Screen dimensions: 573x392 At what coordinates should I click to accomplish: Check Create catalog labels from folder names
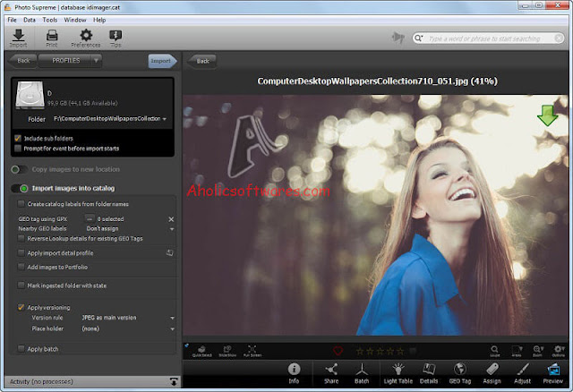click(x=21, y=204)
